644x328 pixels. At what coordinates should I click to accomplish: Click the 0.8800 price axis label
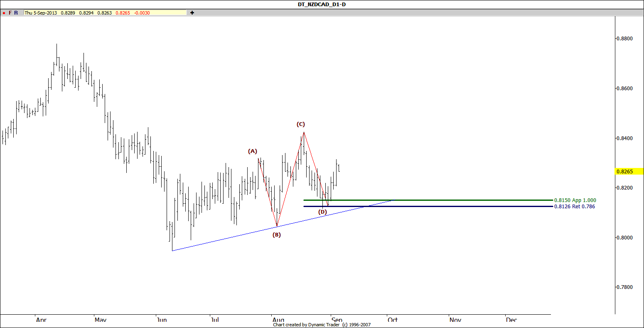pos(624,39)
